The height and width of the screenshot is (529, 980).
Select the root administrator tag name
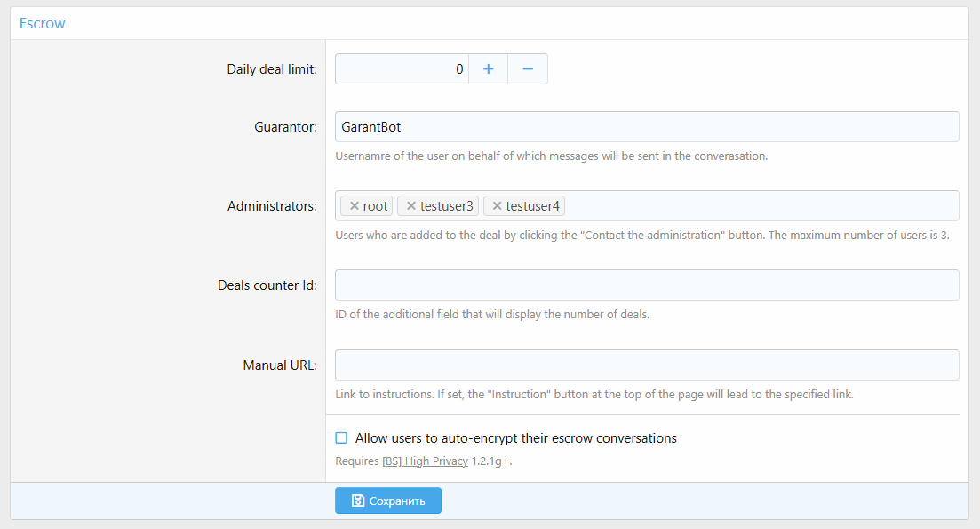pos(375,206)
